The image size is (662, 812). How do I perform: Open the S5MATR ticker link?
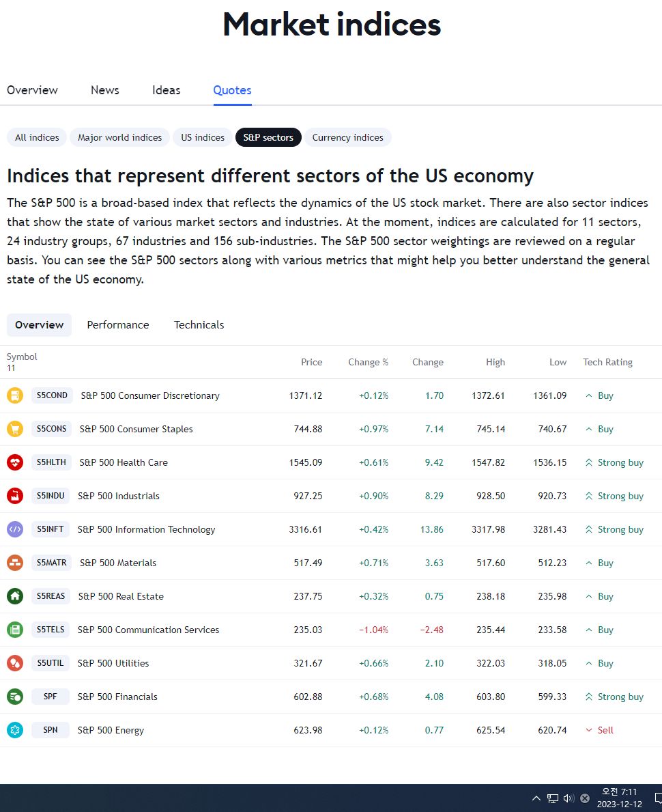51,563
